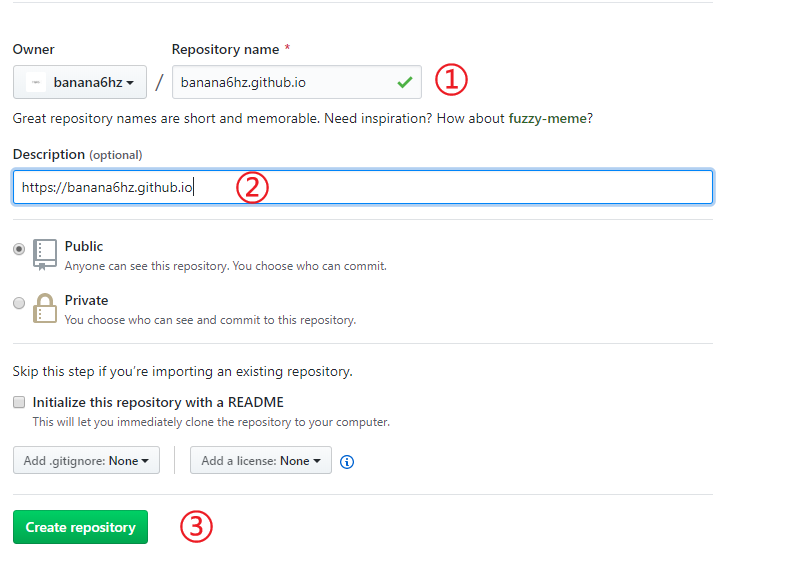Select the Private radio button
807x561 pixels.
click(x=19, y=303)
